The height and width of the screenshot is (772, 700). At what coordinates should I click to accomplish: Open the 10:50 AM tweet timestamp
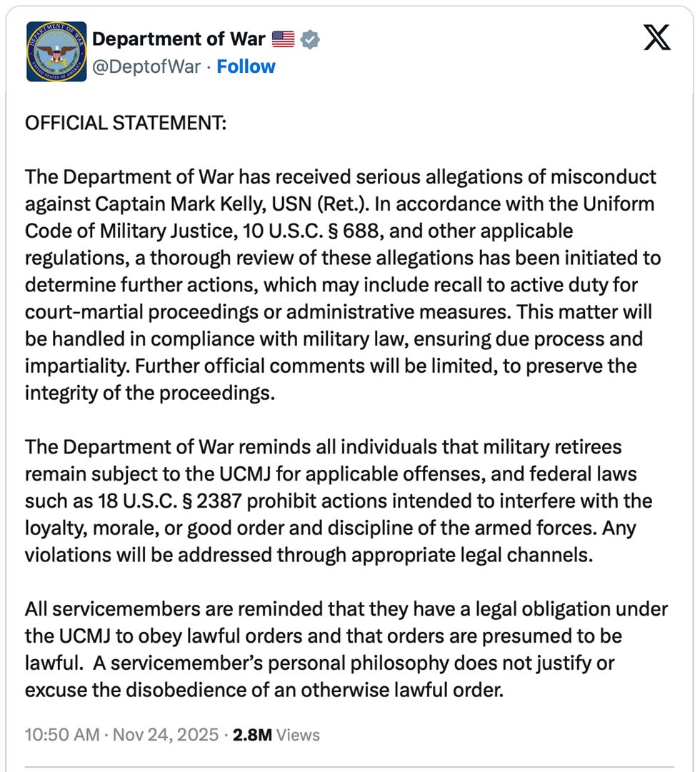click(x=60, y=734)
